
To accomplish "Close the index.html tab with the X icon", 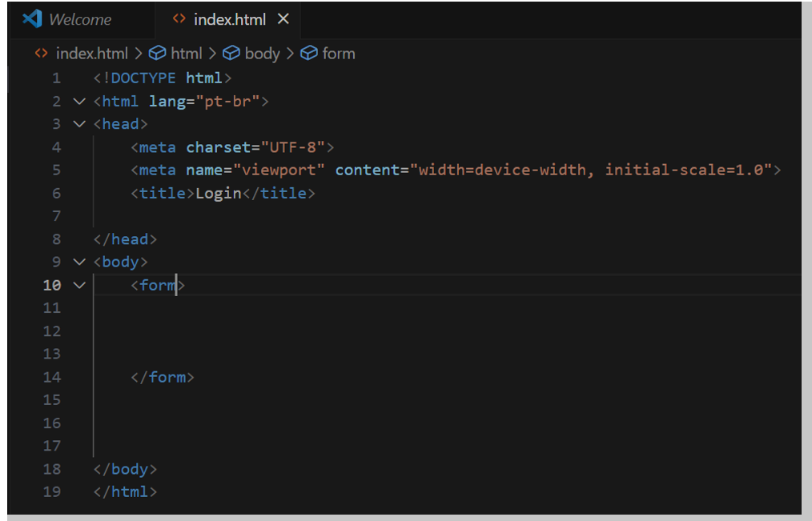I will (x=283, y=18).
